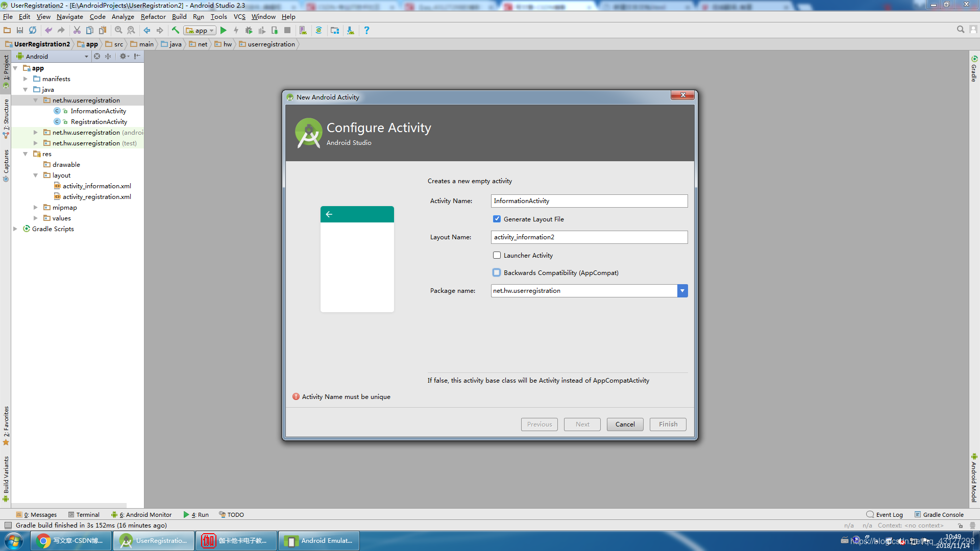Image resolution: width=980 pixels, height=551 pixels.
Task: Open the Package name dropdown arrow
Action: coord(682,291)
